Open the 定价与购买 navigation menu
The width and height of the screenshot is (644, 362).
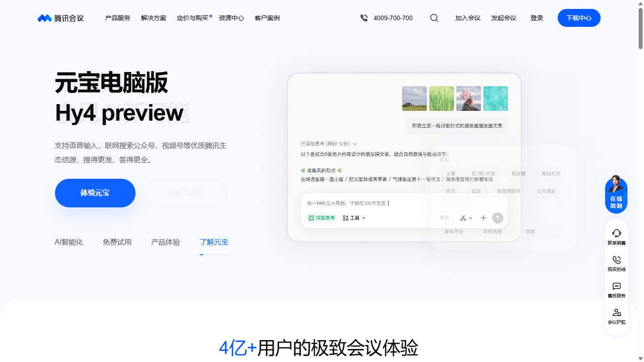[x=193, y=18]
